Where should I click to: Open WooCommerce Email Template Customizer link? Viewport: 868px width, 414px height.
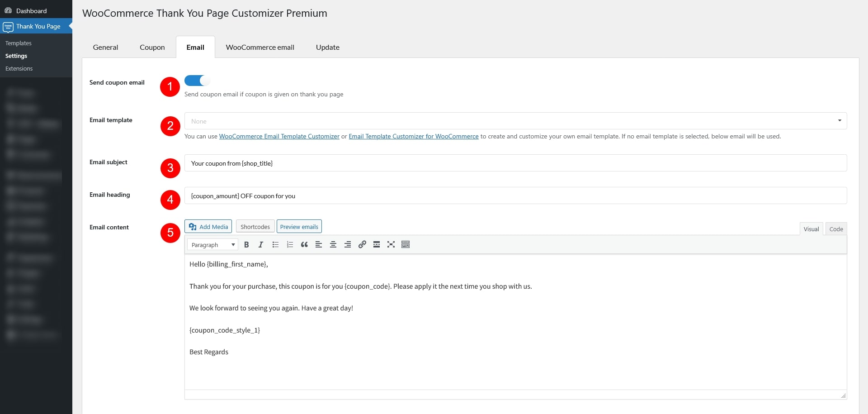point(279,136)
